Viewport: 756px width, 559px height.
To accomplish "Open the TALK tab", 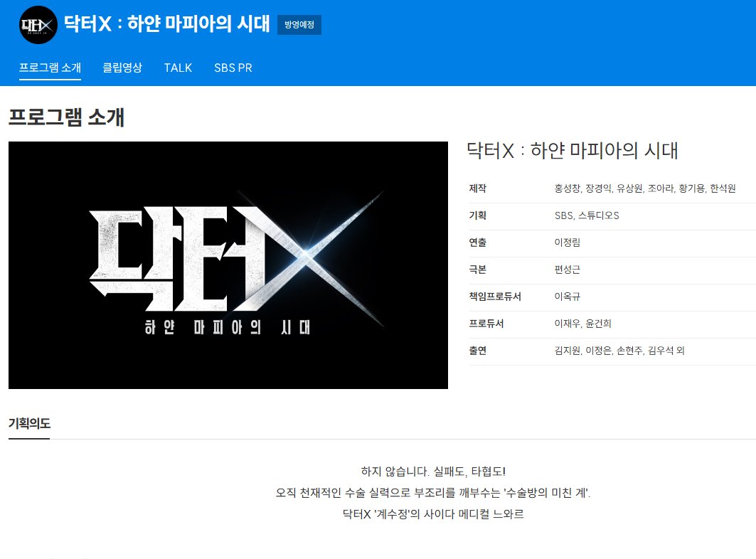I will pyautogui.click(x=178, y=68).
